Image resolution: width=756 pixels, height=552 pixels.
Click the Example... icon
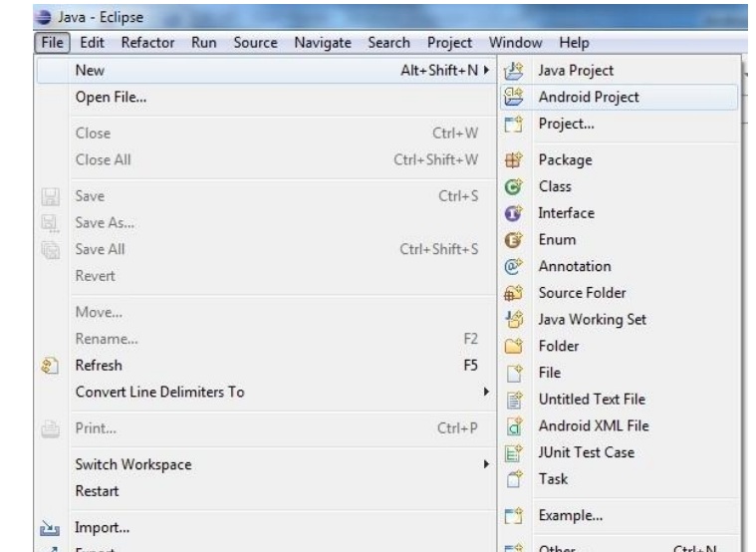[x=513, y=515]
